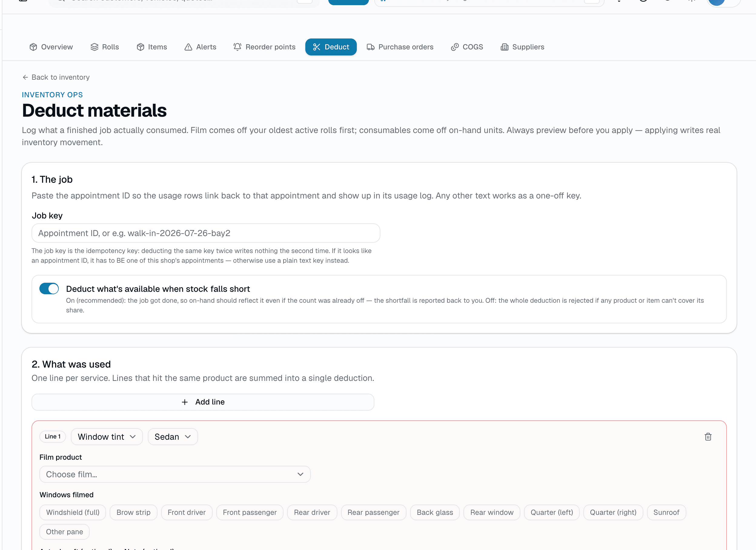View the COGS tab
This screenshot has height=550, width=756.
(x=467, y=47)
